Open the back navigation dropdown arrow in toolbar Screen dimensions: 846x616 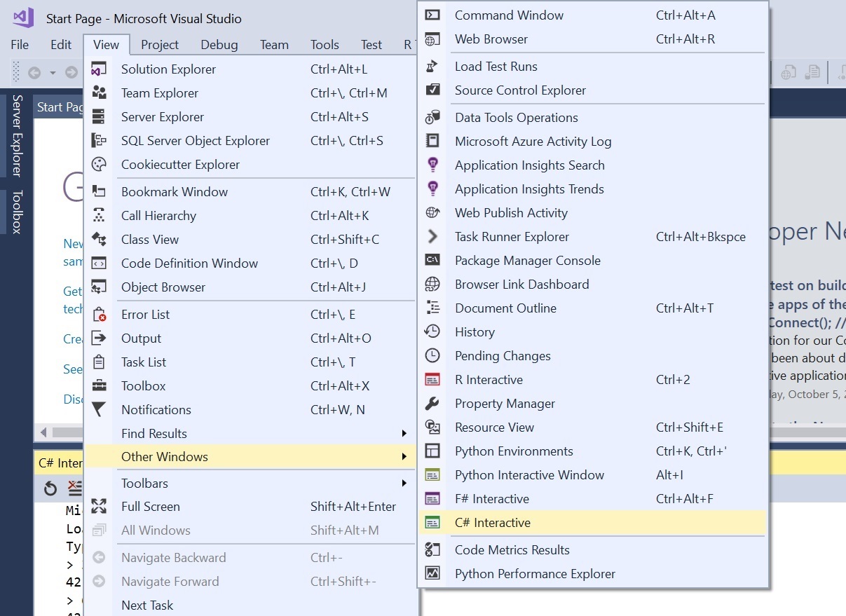click(53, 72)
